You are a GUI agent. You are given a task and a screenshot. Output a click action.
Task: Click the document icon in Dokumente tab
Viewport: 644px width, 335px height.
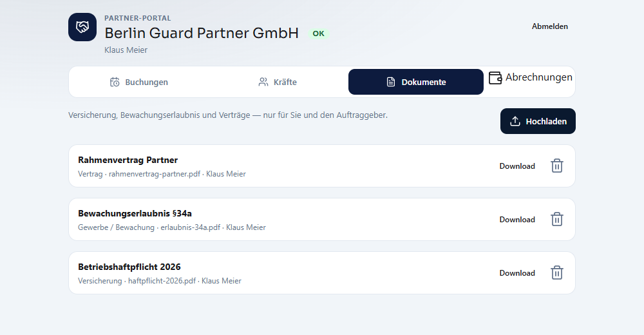391,82
